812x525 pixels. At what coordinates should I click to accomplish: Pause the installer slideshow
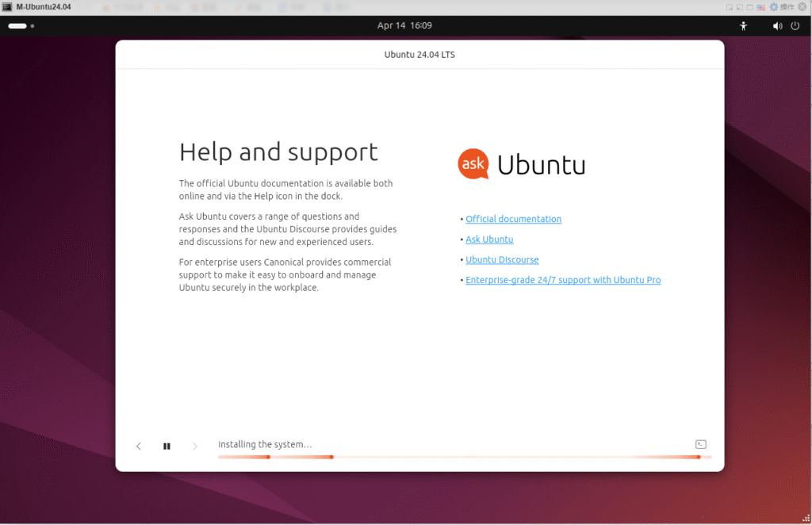coord(167,446)
